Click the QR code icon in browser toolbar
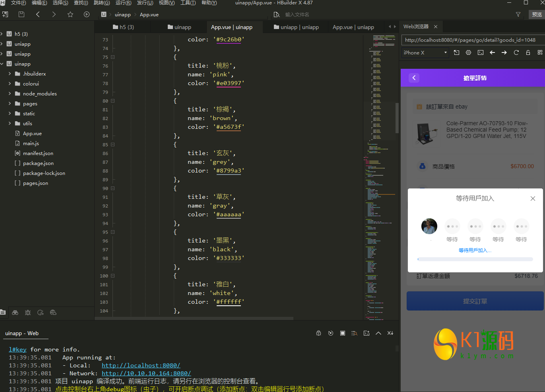Viewport: 545px width, 392px height. tap(540, 52)
